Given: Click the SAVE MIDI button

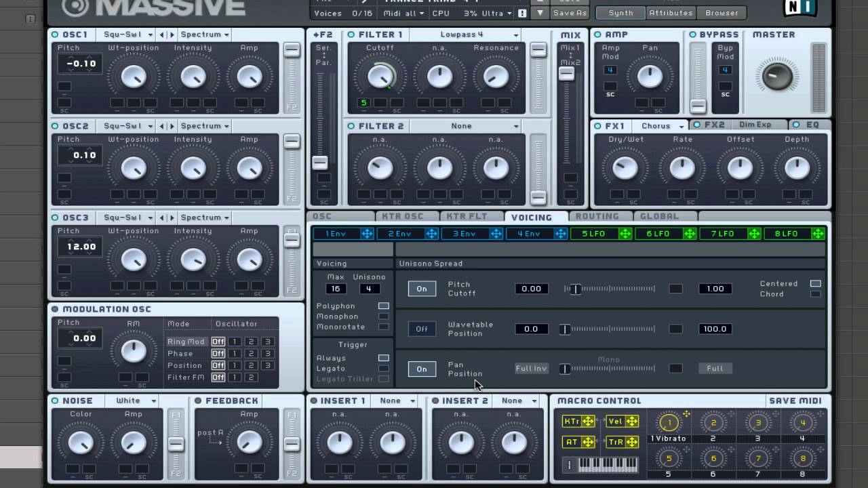Looking at the screenshot, I should pyautogui.click(x=796, y=401).
